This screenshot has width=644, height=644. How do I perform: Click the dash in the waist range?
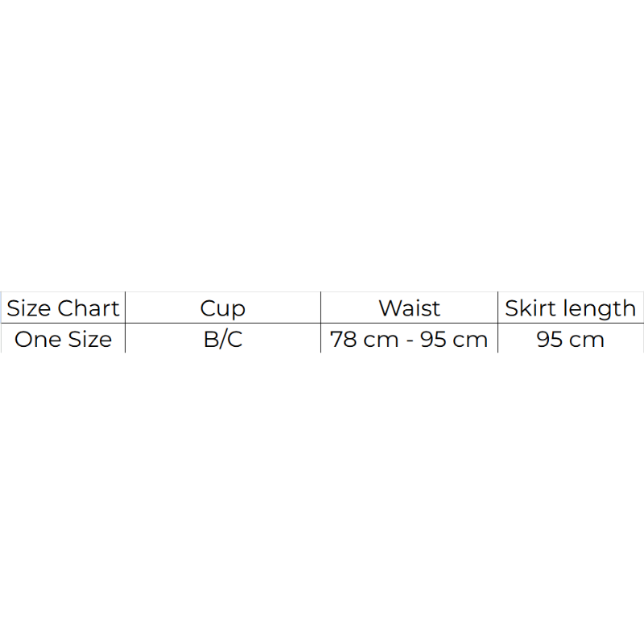click(410, 341)
